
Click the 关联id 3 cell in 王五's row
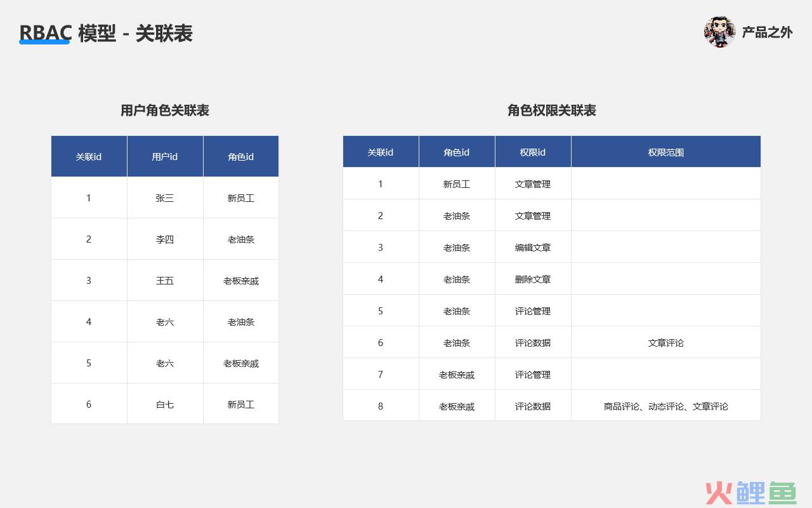pos(89,281)
